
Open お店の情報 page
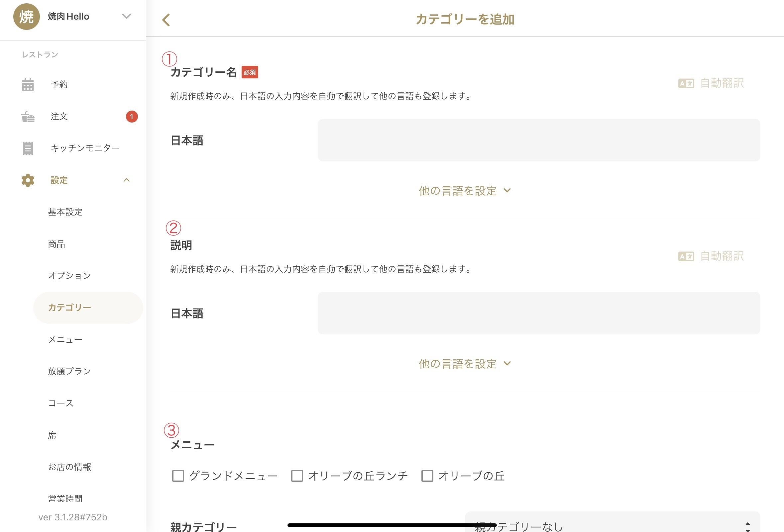(69, 467)
